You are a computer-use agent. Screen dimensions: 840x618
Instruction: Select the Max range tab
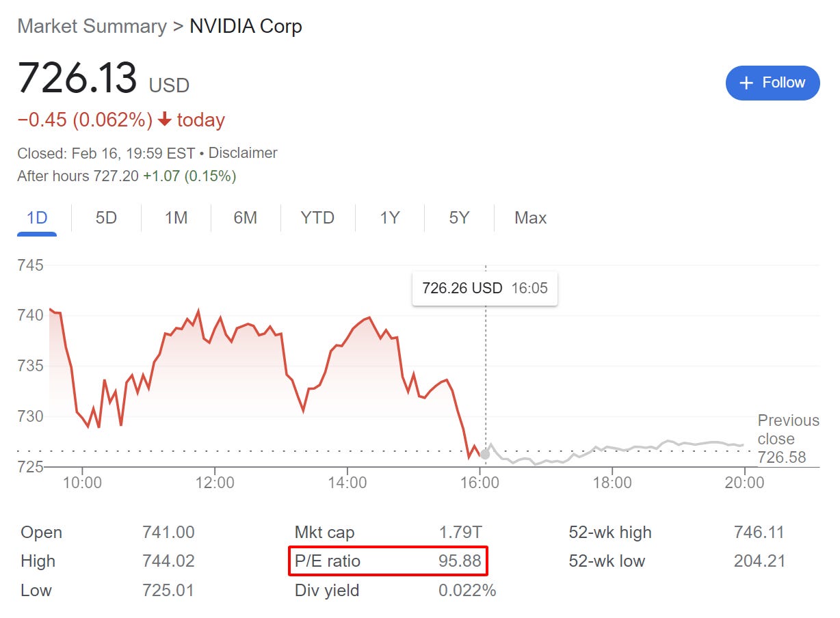coord(530,218)
